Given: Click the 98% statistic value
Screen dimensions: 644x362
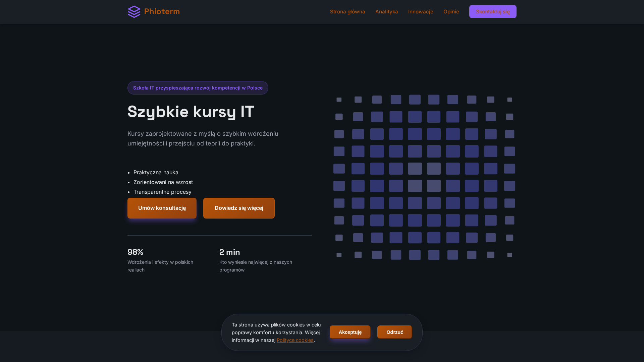Looking at the screenshot, I should pos(136,252).
